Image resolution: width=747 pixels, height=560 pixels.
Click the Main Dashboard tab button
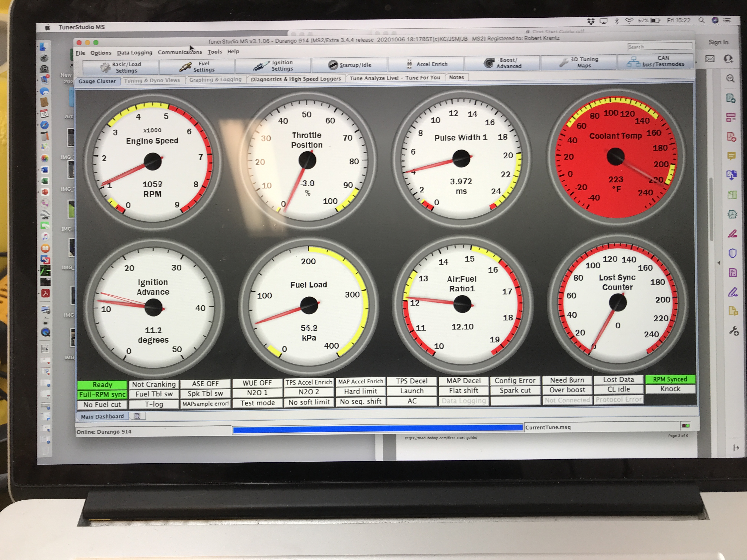click(102, 416)
